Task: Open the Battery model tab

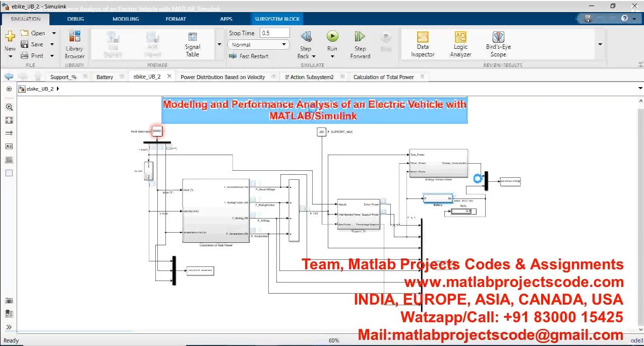Action: [x=105, y=77]
